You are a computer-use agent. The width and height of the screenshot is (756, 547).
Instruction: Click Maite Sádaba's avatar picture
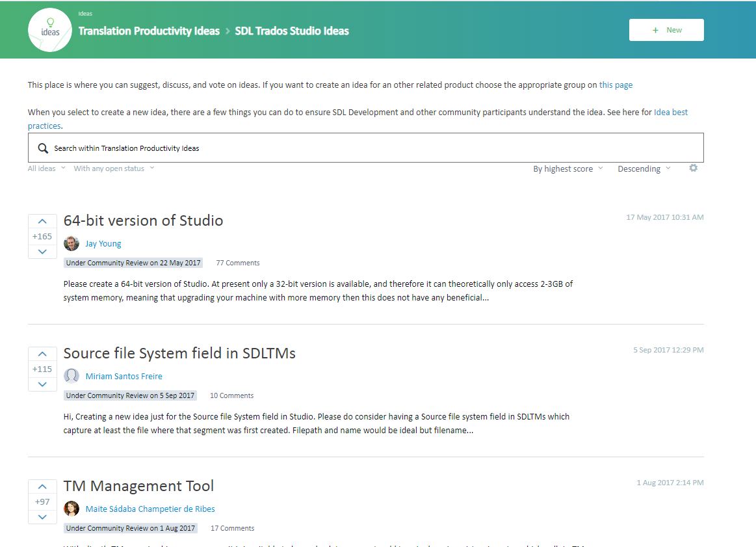pyautogui.click(x=72, y=509)
